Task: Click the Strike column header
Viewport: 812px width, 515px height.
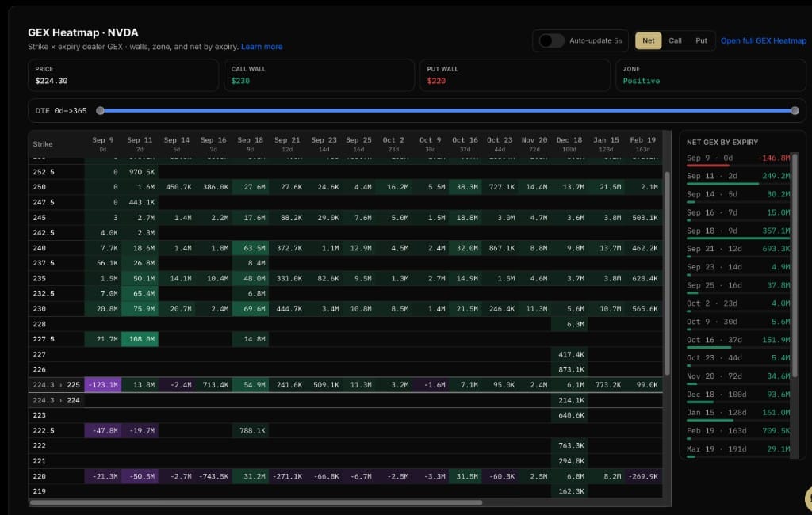Action: click(43, 144)
